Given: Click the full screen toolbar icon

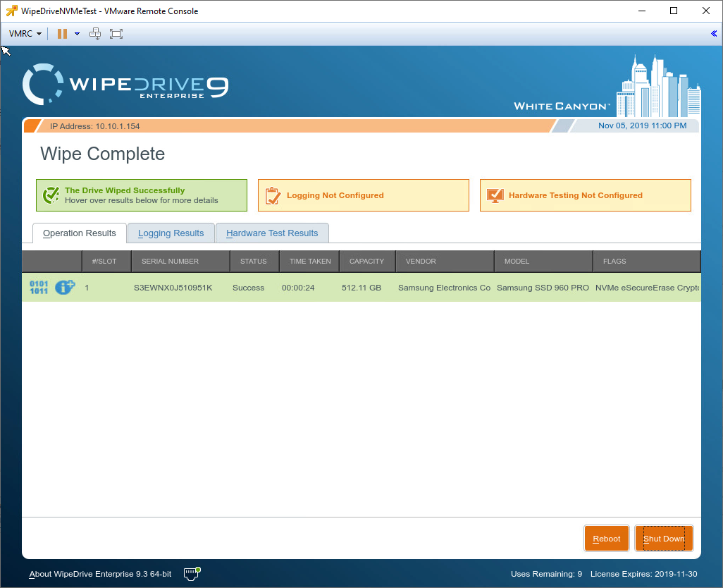Looking at the screenshot, I should [x=116, y=34].
